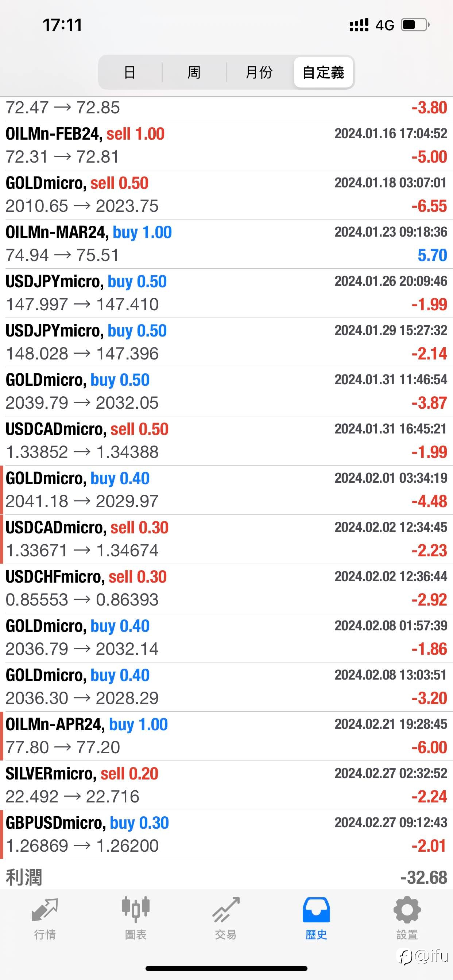
Task: Tap the cellular signal bars icon
Action: [x=359, y=25]
